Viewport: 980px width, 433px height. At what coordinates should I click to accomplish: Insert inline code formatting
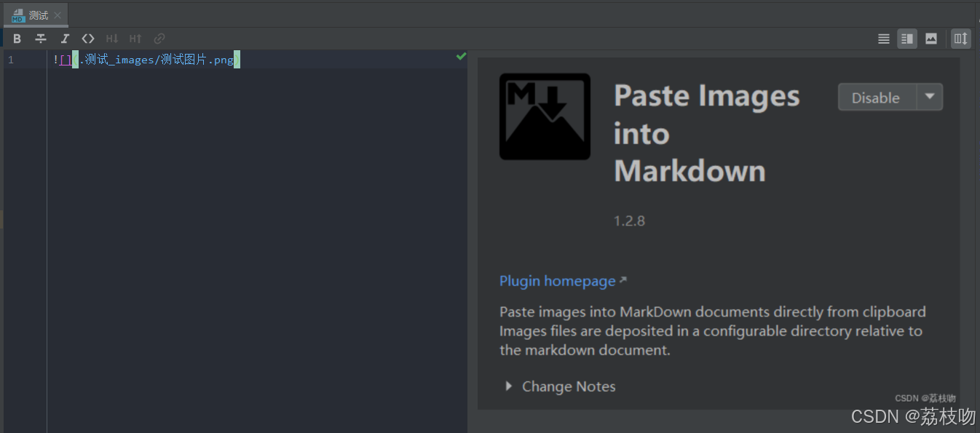pyautogui.click(x=88, y=39)
